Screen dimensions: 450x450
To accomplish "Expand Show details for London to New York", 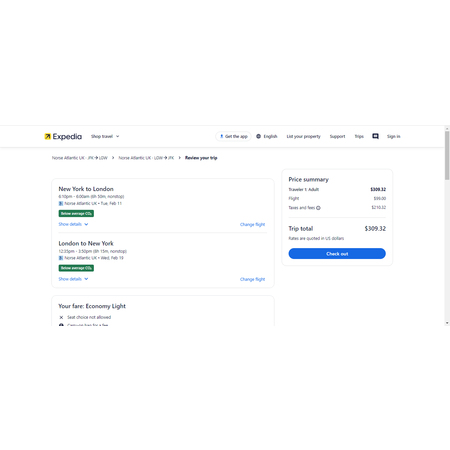I will [x=73, y=279].
